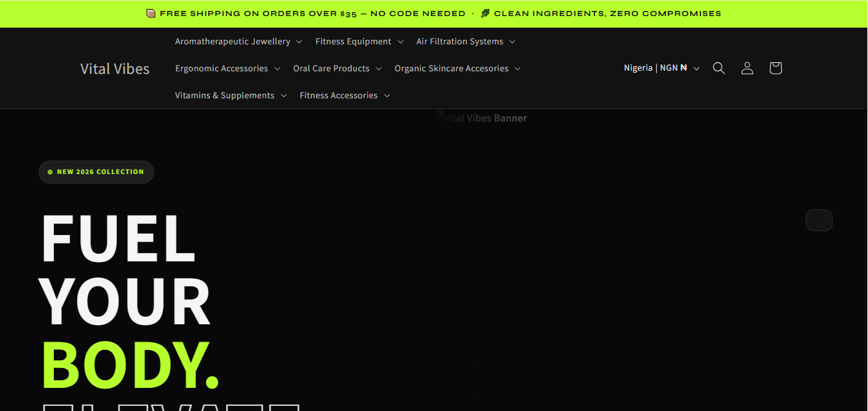
Task: Click the dark rounded button at right of banner
Action: click(819, 220)
